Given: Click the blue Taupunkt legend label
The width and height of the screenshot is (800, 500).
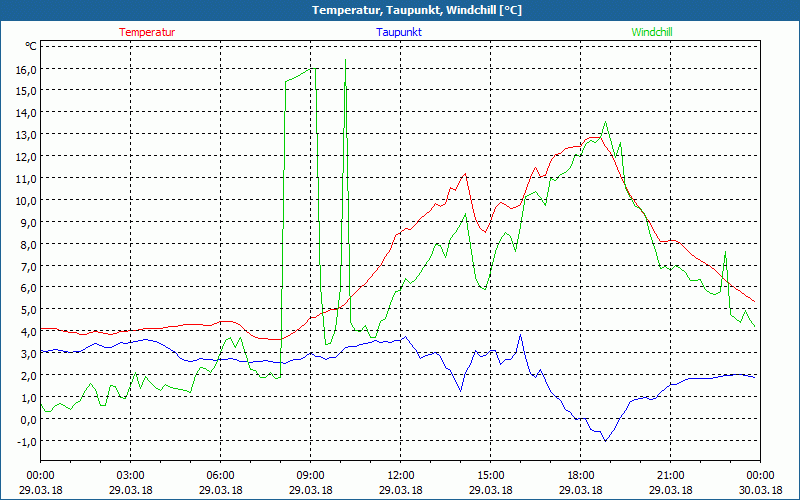Looking at the screenshot, I should 399,32.
